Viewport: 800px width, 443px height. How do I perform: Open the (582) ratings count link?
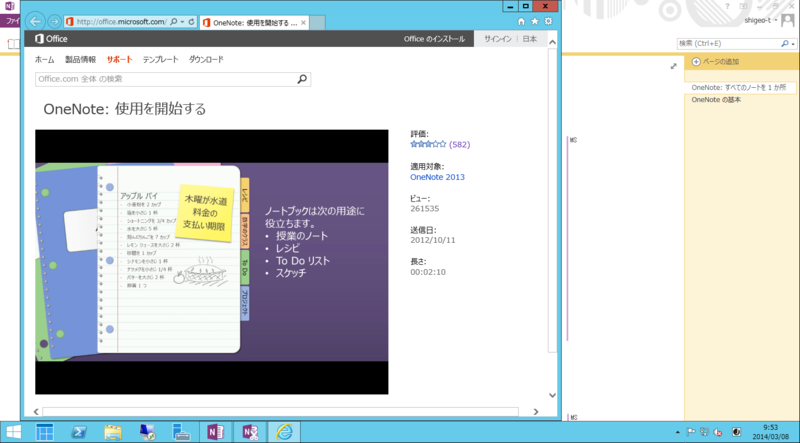point(460,144)
